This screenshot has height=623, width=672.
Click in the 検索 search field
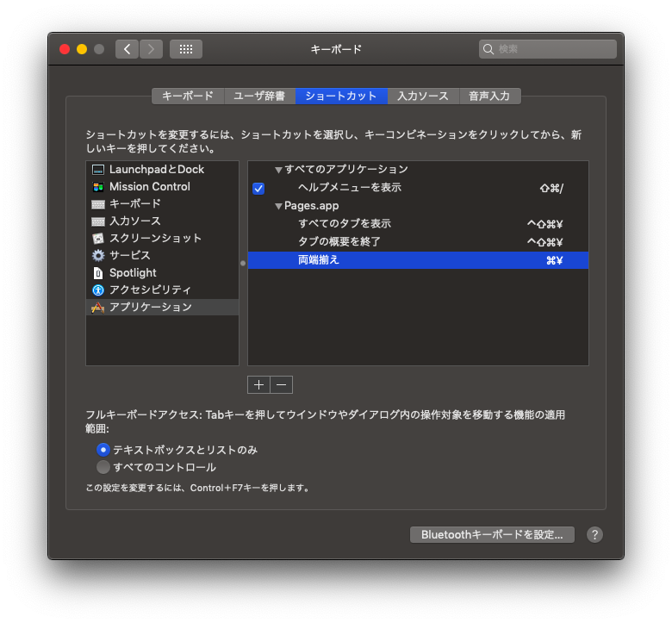[548, 49]
